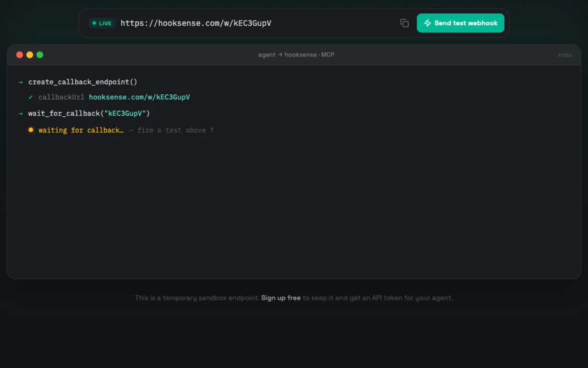This screenshot has width=588, height=368.
Task: Click the callbackUrl label
Action: 61,97
